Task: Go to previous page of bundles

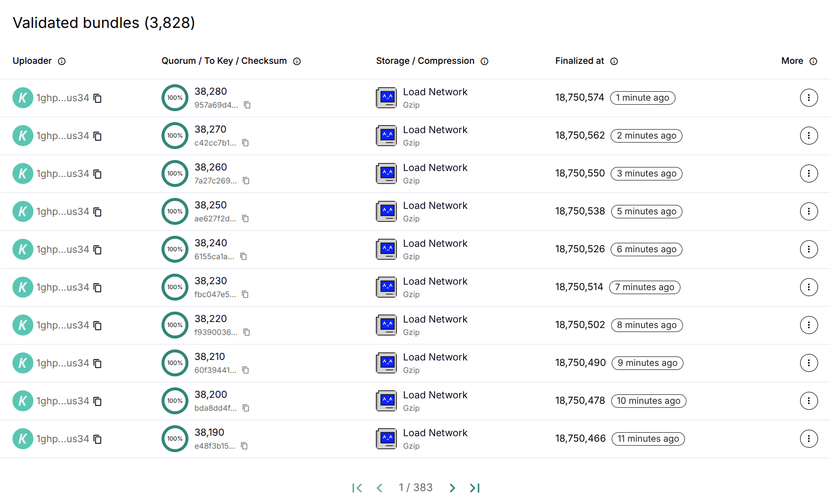Action: (379, 488)
